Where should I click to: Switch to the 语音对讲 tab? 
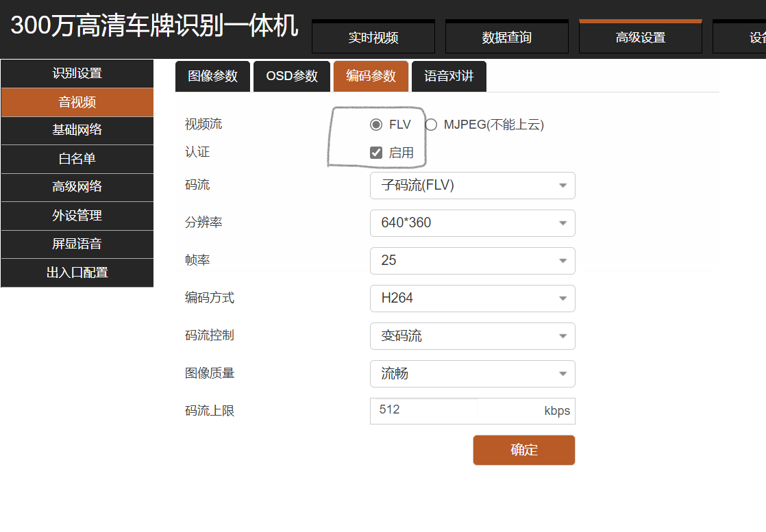point(449,76)
